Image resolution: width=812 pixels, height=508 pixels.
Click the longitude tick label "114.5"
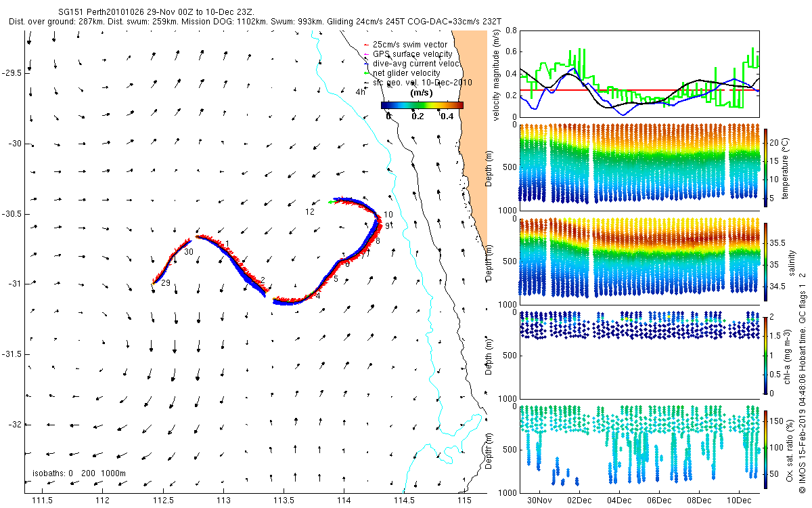click(x=403, y=501)
